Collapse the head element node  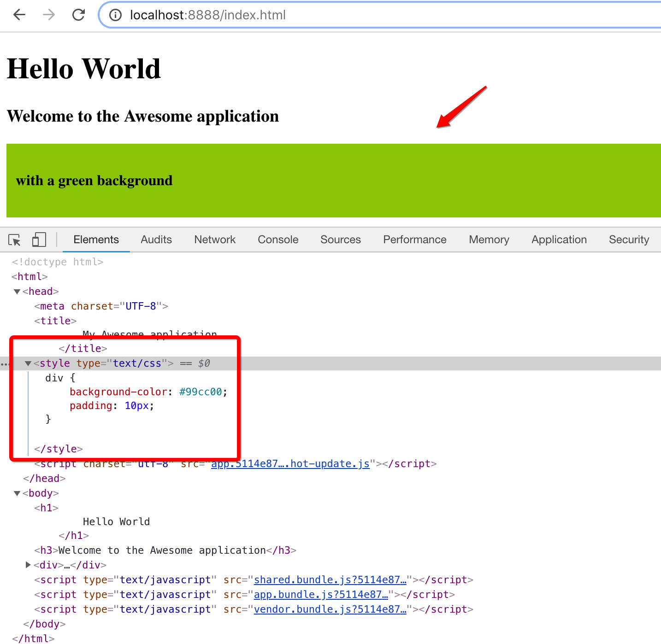point(17,292)
